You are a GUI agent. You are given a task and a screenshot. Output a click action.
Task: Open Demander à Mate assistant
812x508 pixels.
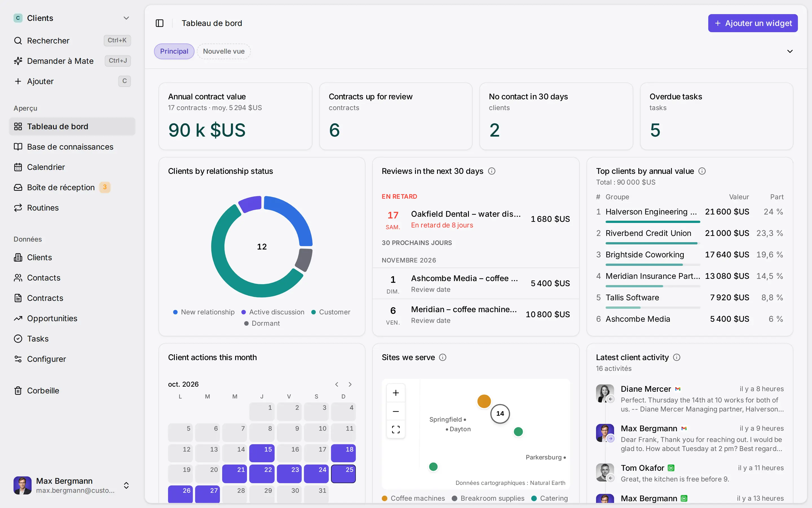pyautogui.click(x=72, y=61)
